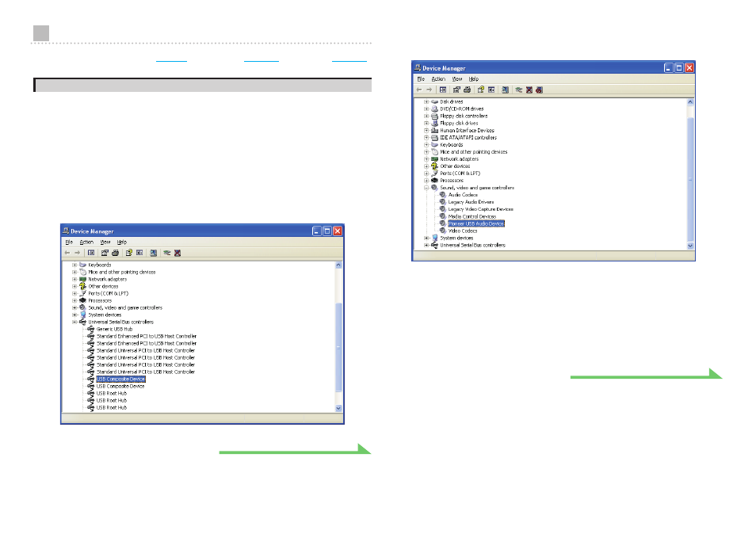
Task: Click Back arrow in window listing USB Root Hubs
Action: [67, 253]
